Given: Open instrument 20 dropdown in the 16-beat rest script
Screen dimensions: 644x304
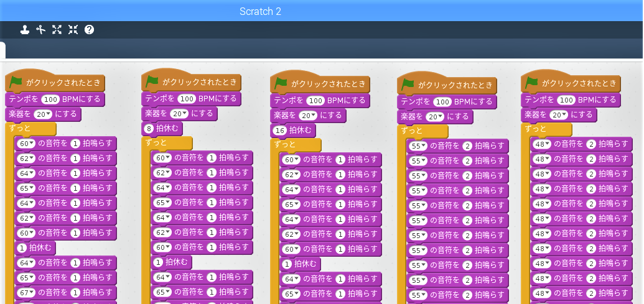Looking at the screenshot, I should pyautogui.click(x=307, y=115).
